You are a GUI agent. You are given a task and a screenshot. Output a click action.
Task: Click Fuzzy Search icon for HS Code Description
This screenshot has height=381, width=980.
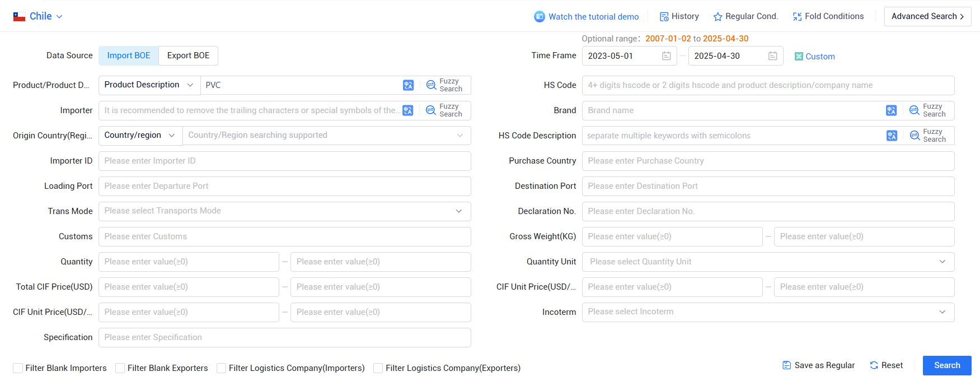coord(915,136)
